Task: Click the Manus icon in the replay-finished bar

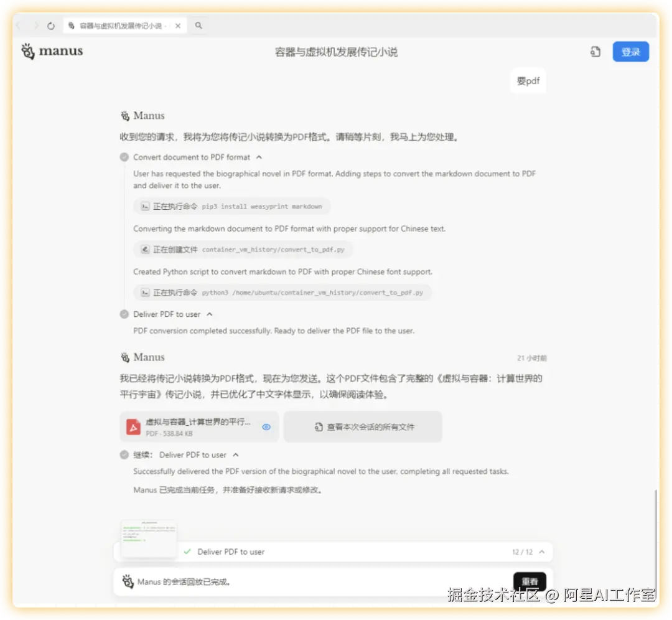Action: (128, 581)
